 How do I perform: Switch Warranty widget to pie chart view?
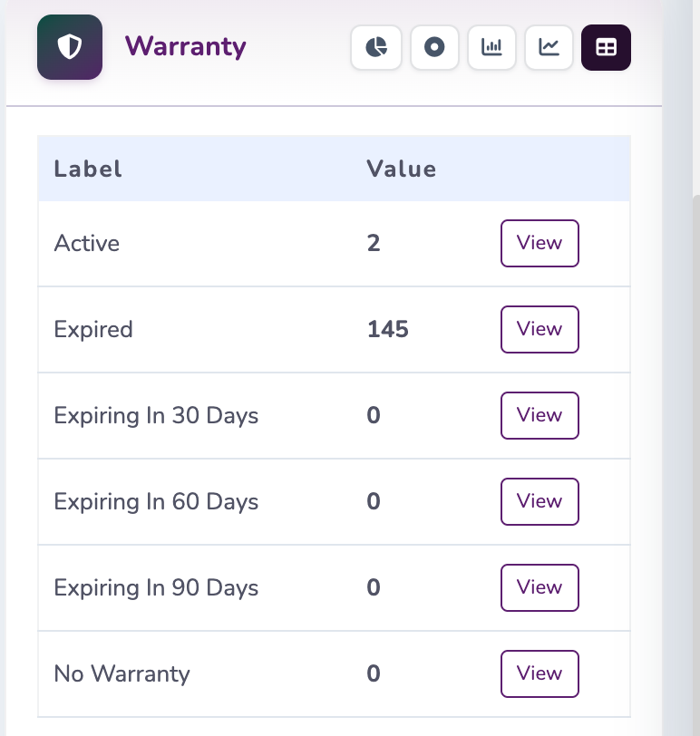click(376, 47)
